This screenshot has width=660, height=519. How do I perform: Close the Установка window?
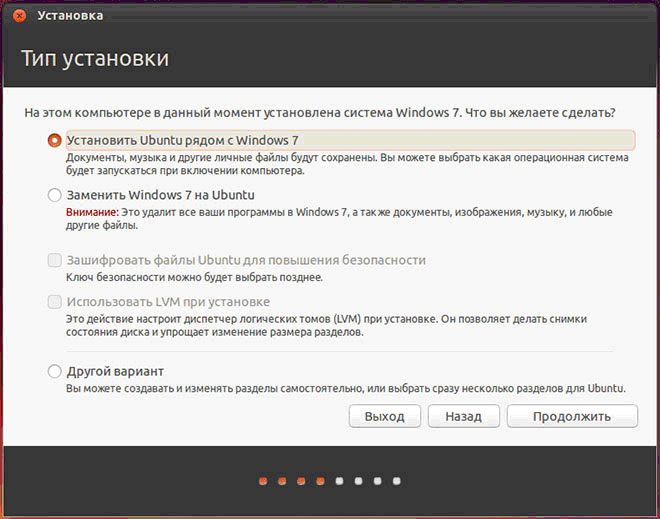coord(19,16)
